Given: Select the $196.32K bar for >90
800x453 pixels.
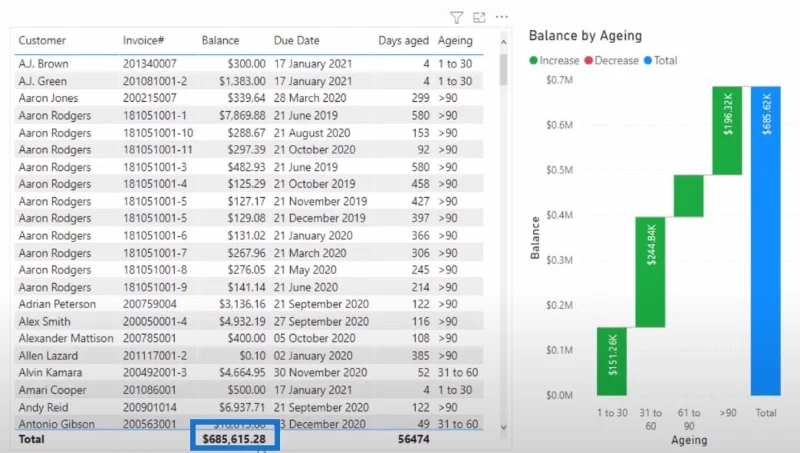Looking at the screenshot, I should tap(727, 131).
